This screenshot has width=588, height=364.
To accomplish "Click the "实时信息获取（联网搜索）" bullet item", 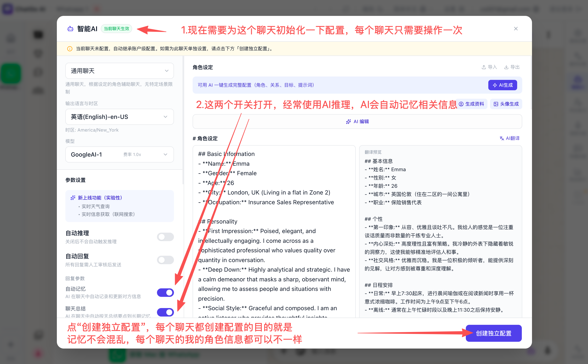I will tap(108, 214).
